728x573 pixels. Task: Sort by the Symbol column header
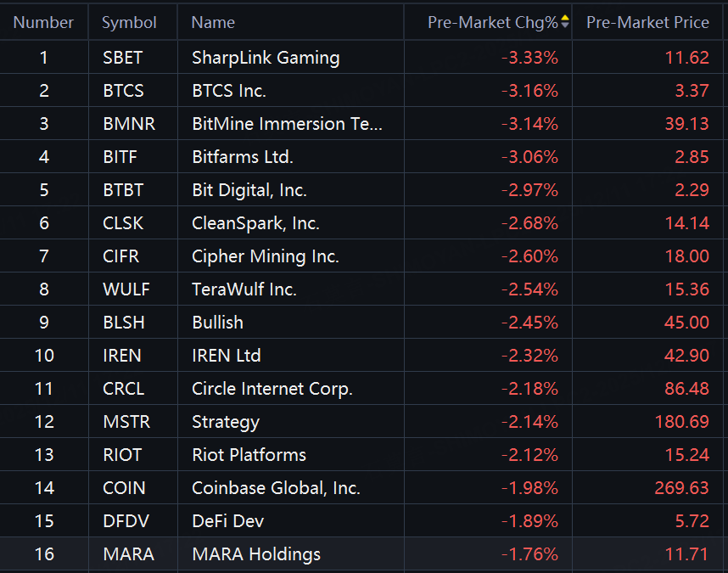pyautogui.click(x=129, y=23)
